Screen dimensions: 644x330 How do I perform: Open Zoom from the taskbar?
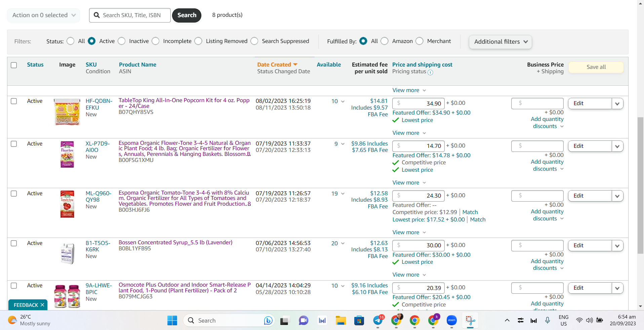451,321
